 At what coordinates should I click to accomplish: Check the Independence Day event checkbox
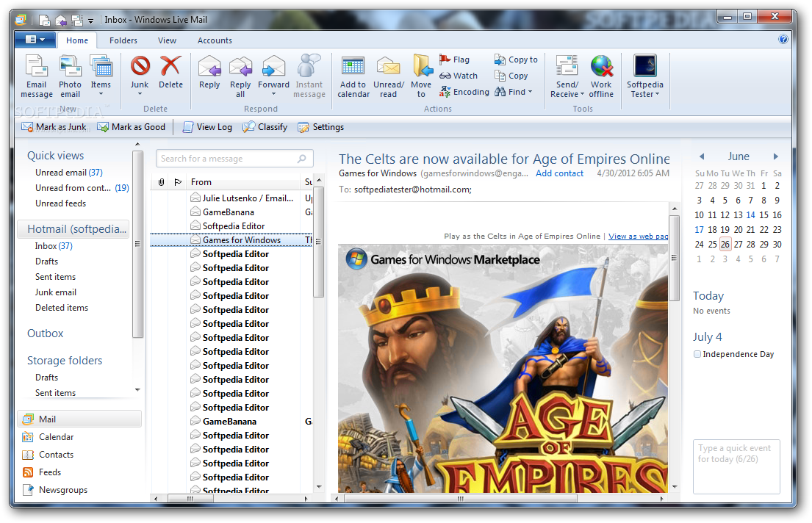click(x=697, y=354)
